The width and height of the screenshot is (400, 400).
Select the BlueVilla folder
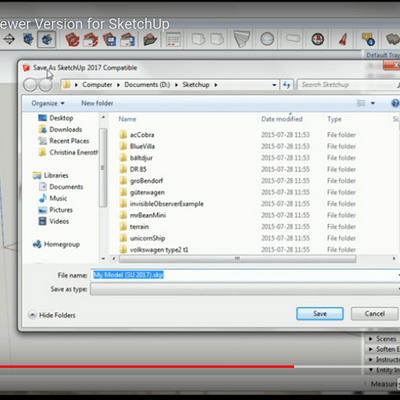tap(137, 146)
